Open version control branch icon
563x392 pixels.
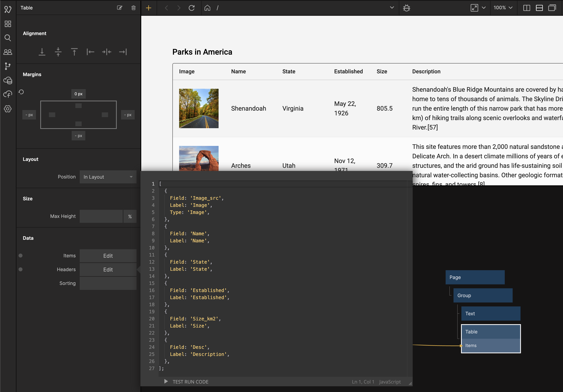8,66
